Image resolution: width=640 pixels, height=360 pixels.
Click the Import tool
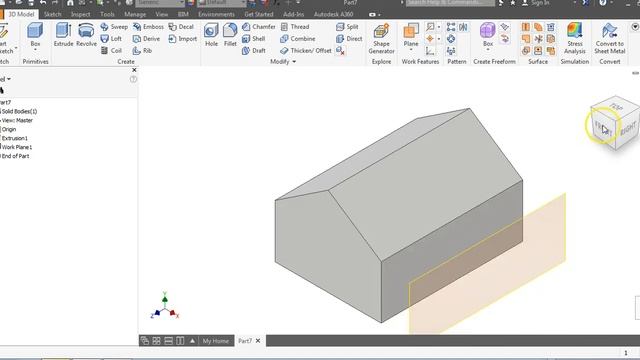pos(182,39)
